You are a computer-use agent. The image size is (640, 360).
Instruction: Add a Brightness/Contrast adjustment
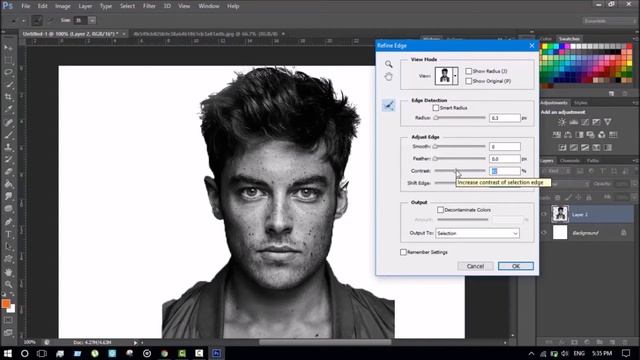[562, 122]
